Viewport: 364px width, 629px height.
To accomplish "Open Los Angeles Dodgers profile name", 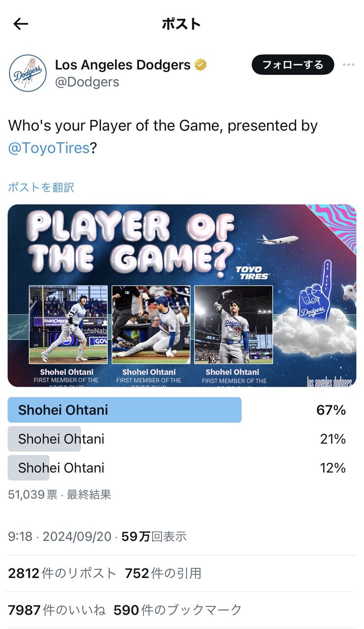I will click(x=123, y=64).
